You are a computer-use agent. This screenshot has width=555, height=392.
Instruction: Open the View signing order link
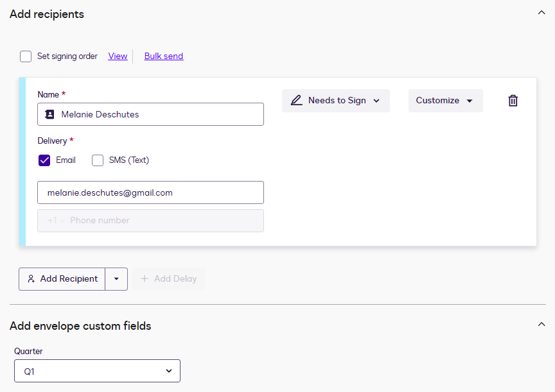pos(118,56)
